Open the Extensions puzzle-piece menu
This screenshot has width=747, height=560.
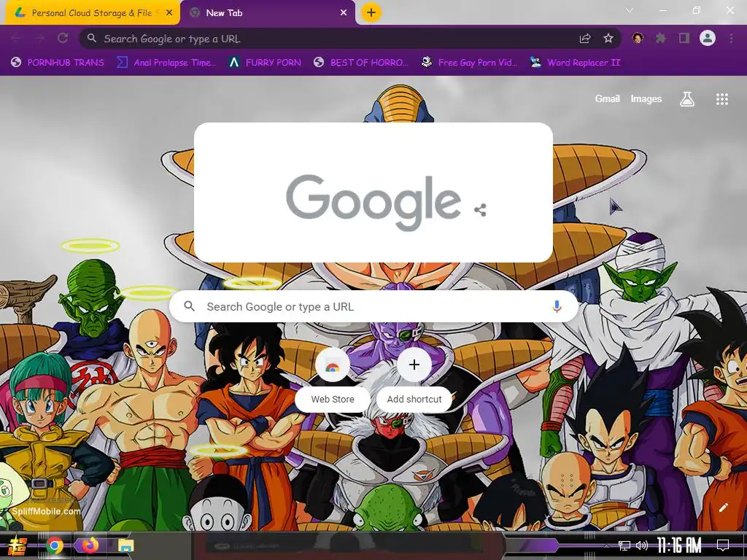(x=660, y=38)
